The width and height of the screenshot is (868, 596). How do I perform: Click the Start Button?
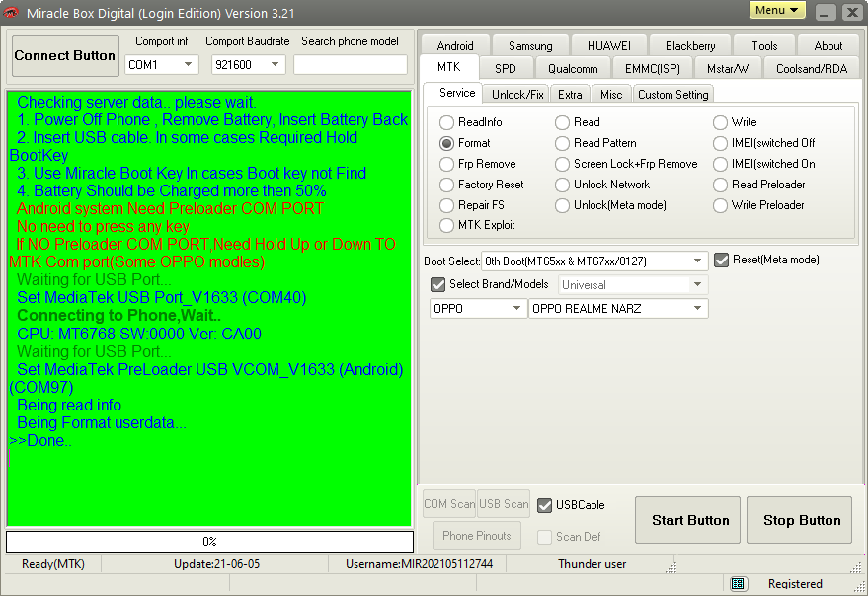(x=689, y=520)
